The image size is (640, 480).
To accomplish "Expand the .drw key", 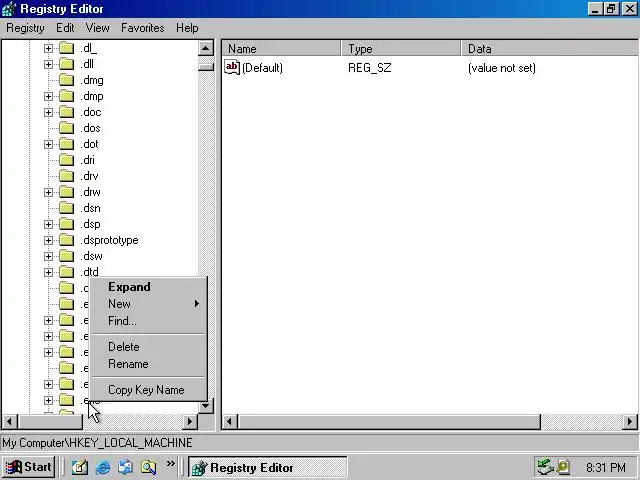I will tap(48, 192).
